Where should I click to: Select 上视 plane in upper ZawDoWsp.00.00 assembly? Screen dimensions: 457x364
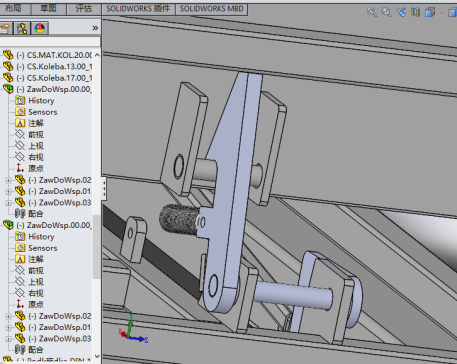tap(29, 146)
